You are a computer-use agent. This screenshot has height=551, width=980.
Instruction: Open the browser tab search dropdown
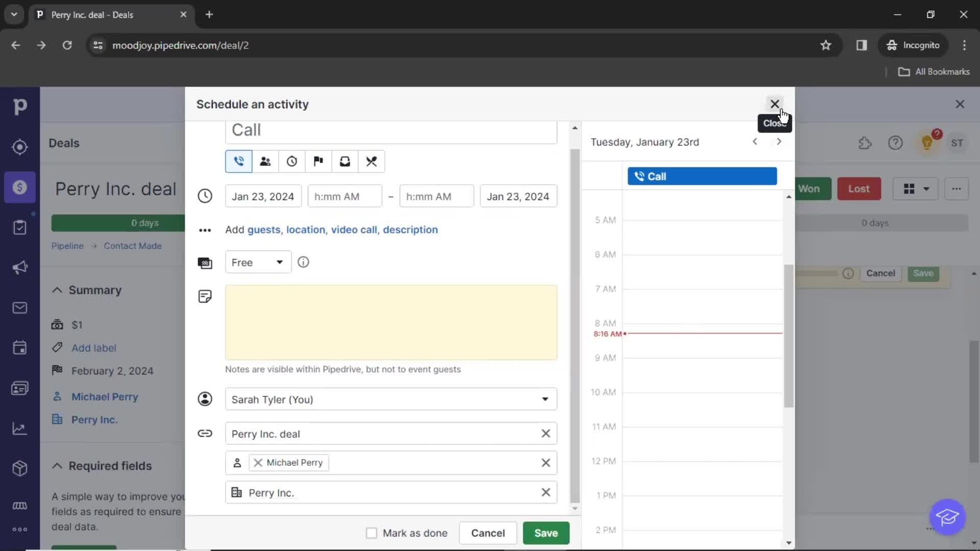[x=14, y=15]
